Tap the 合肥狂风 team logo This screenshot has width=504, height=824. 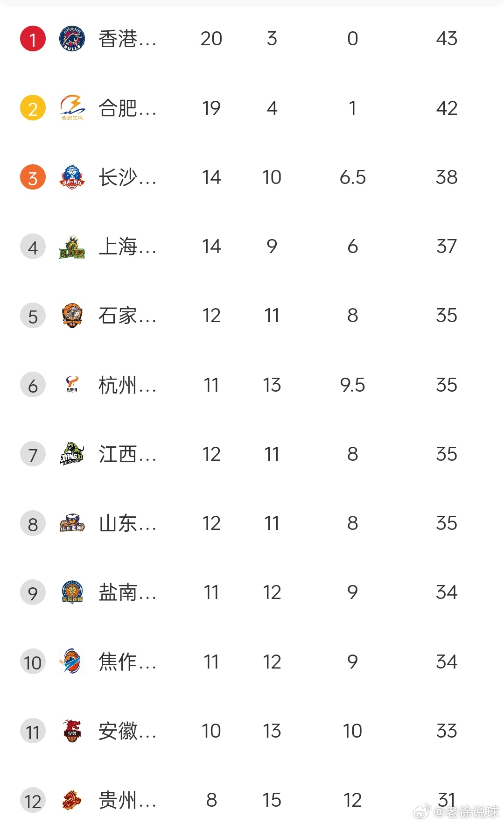click(72, 108)
